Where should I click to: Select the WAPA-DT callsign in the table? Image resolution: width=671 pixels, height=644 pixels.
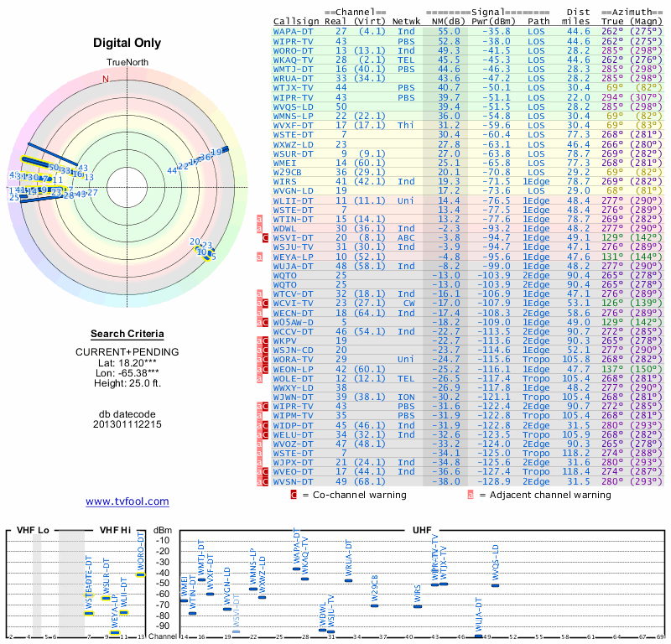pos(294,31)
